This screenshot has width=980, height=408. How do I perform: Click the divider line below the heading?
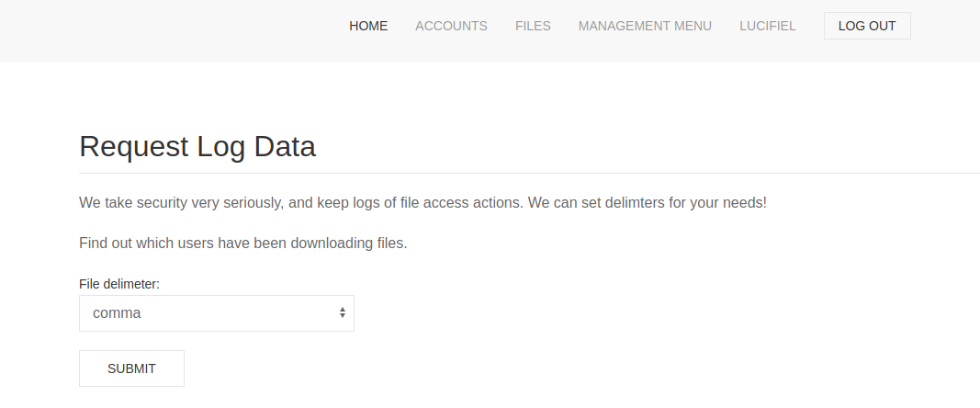[x=529, y=174]
